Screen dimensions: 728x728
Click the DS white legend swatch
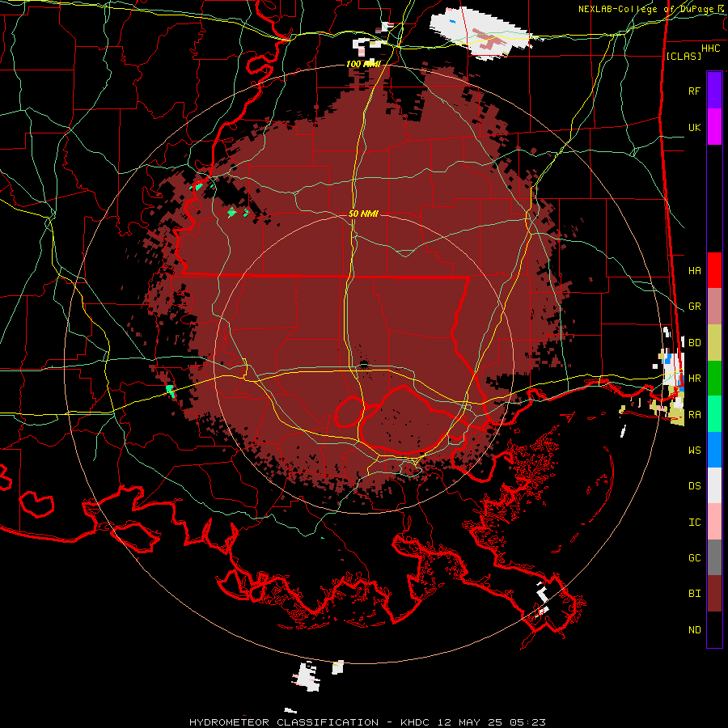714,485
